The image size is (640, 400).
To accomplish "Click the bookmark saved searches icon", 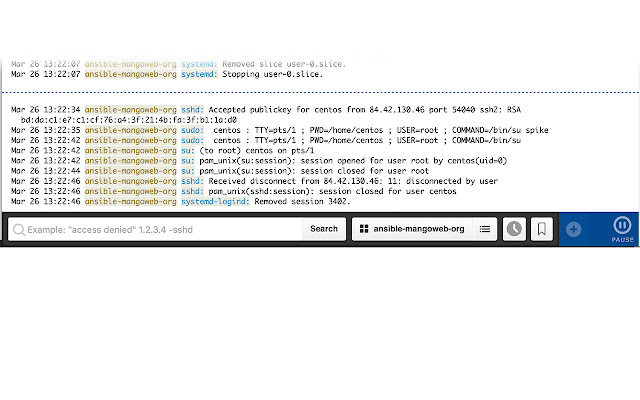I will point(542,229).
